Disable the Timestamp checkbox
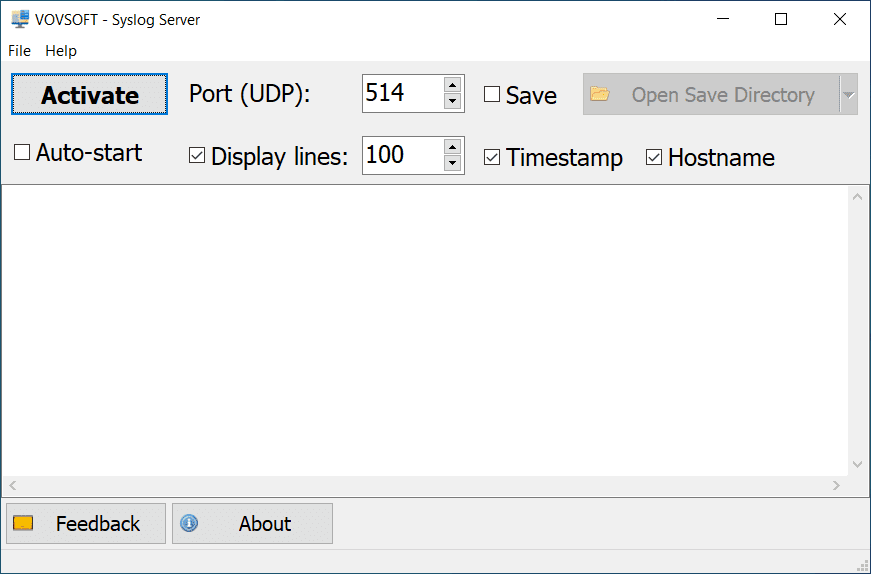Image resolution: width=871 pixels, height=574 pixels. coord(492,157)
